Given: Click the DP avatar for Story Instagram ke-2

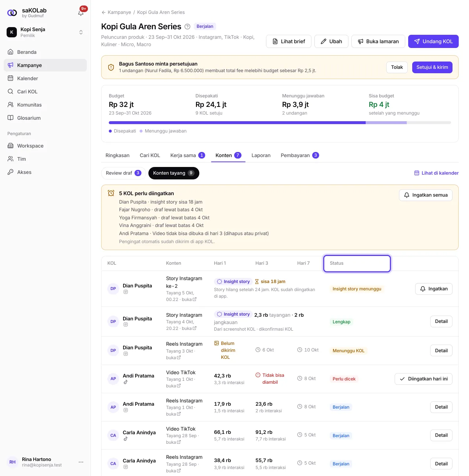Looking at the screenshot, I should coord(113,289).
